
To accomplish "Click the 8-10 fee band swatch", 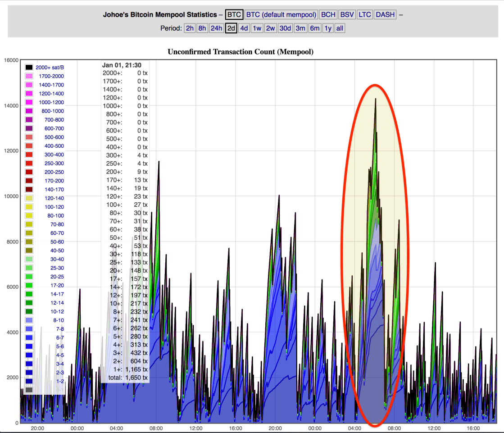I will [29, 320].
